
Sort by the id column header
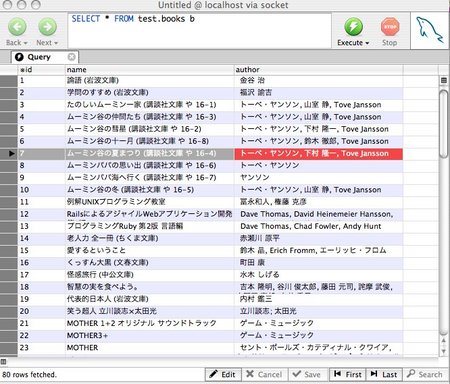(41, 70)
